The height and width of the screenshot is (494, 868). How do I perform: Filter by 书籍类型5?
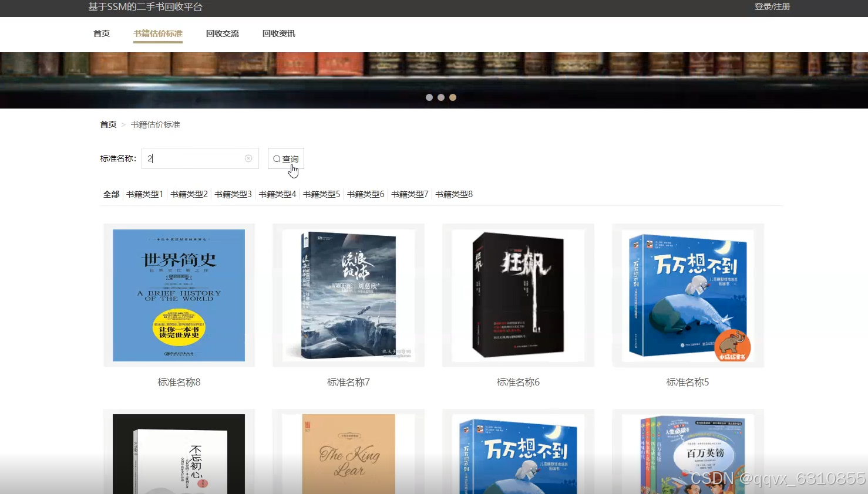(322, 194)
